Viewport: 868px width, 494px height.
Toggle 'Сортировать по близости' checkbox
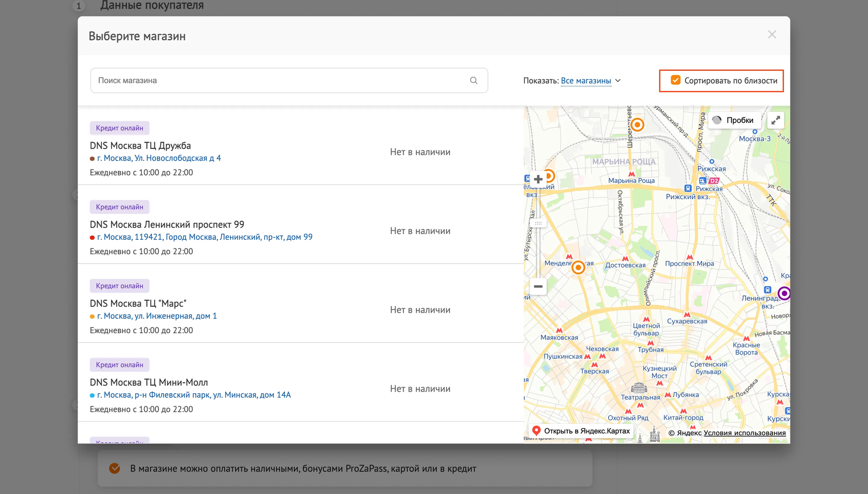tap(675, 80)
